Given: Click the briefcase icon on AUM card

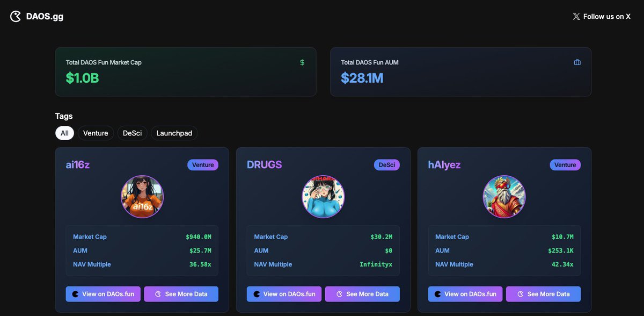Looking at the screenshot, I should click(577, 62).
